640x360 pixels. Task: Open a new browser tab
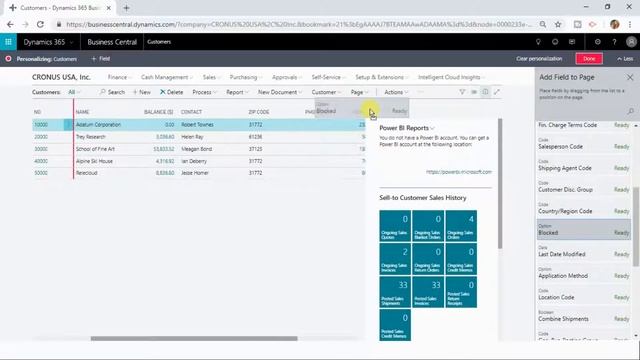126,8
